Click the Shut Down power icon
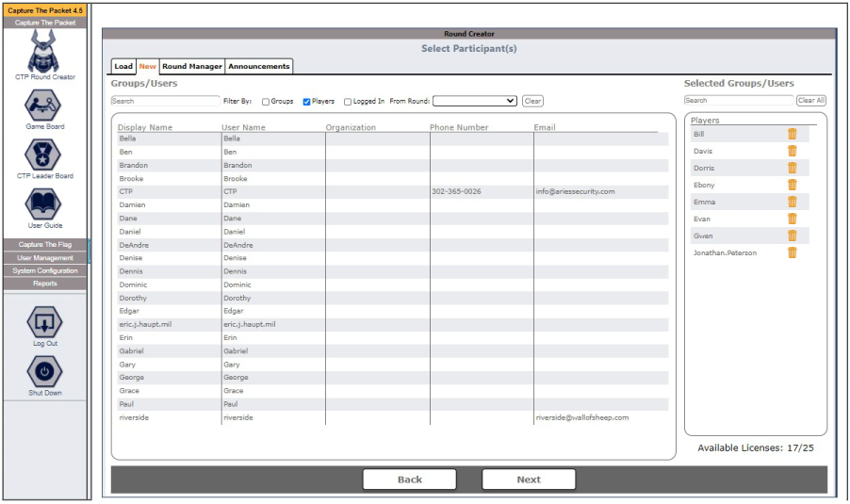Image resolution: width=850 pixels, height=504 pixels. (x=44, y=372)
